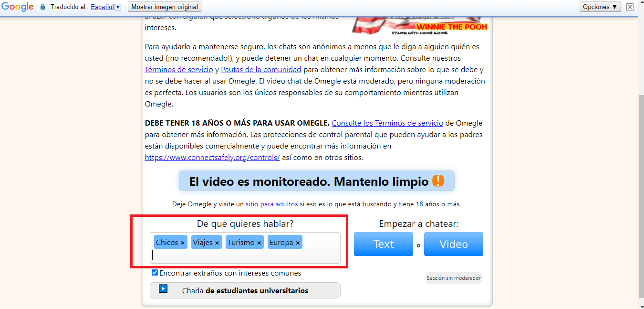Viewport: 644px width, 309px height.
Task: Close the Google translate bar
Action: tap(630, 7)
